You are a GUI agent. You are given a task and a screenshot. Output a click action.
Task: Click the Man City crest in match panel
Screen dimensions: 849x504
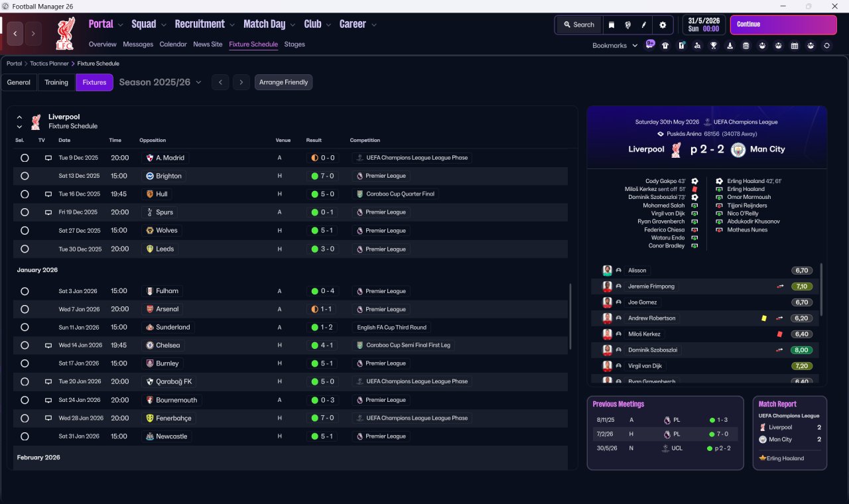pos(738,150)
